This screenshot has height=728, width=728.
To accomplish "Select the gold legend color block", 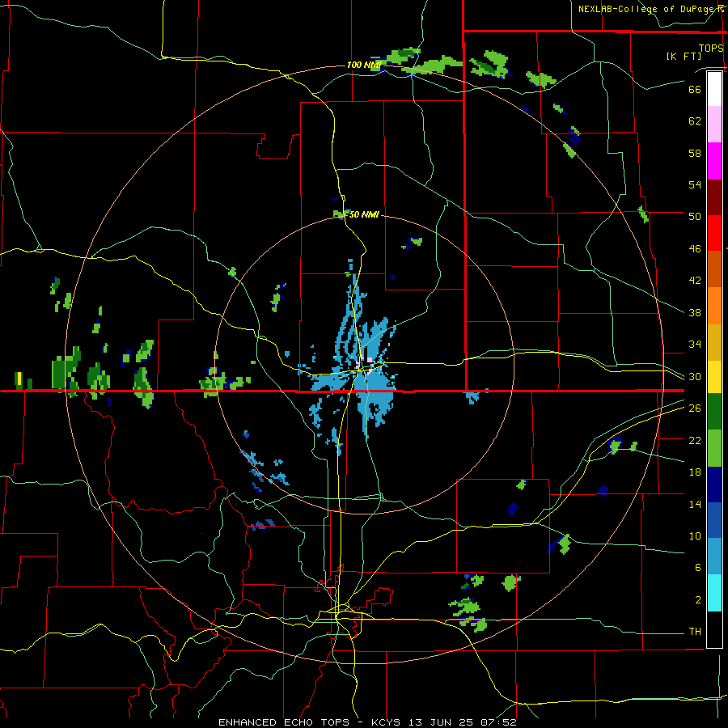I will (x=714, y=342).
